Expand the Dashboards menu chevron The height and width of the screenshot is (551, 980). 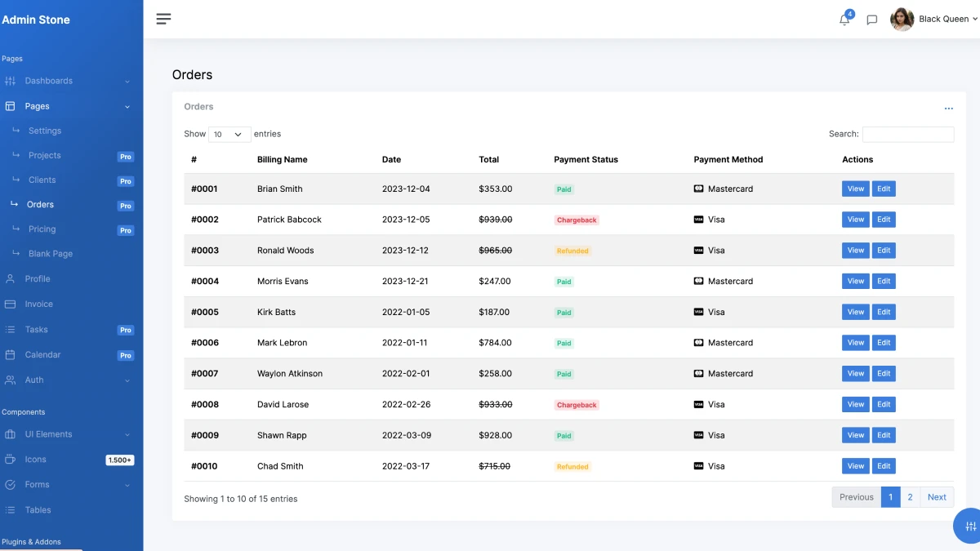127,82
